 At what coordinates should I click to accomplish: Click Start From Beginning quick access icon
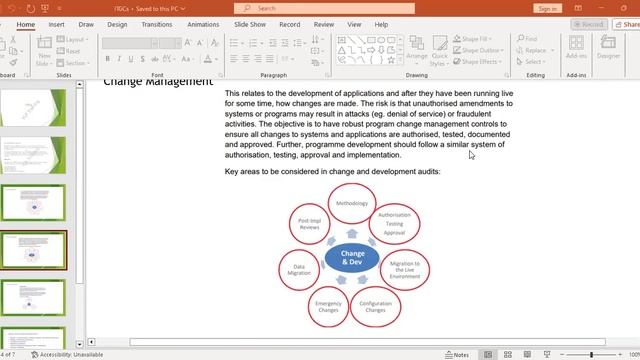[x=45, y=8]
